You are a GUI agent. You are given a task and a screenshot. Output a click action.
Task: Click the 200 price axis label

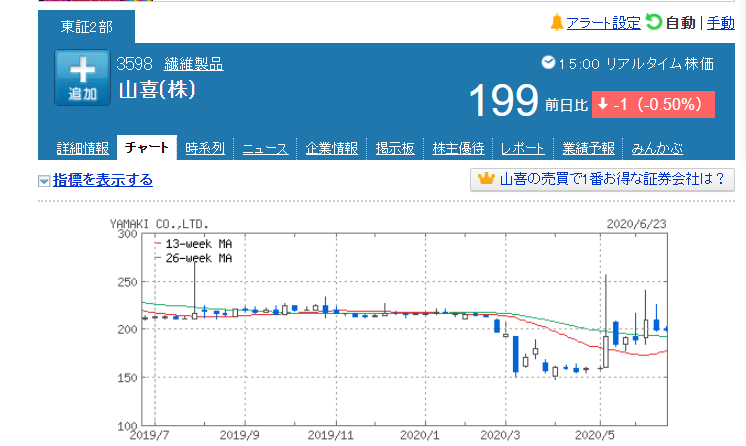(127, 329)
